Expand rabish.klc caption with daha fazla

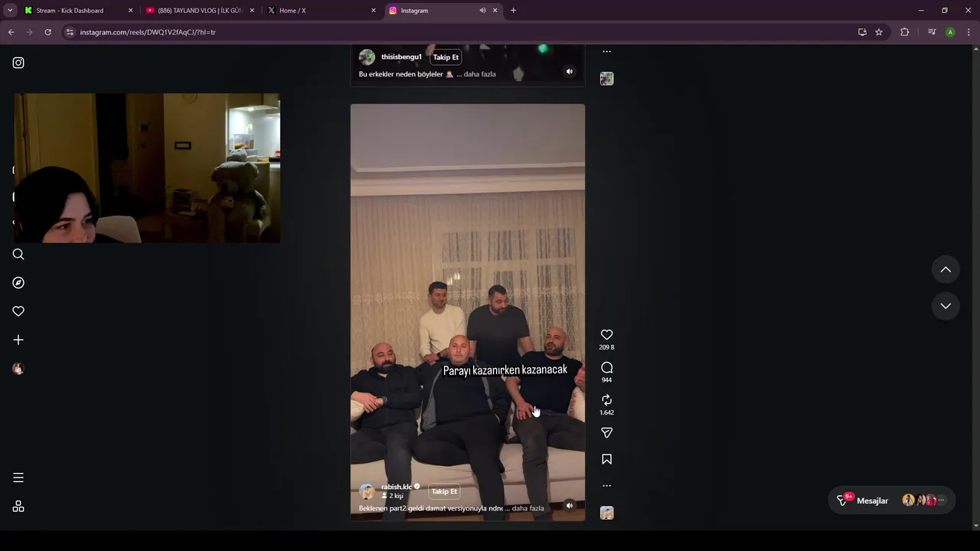(528, 508)
